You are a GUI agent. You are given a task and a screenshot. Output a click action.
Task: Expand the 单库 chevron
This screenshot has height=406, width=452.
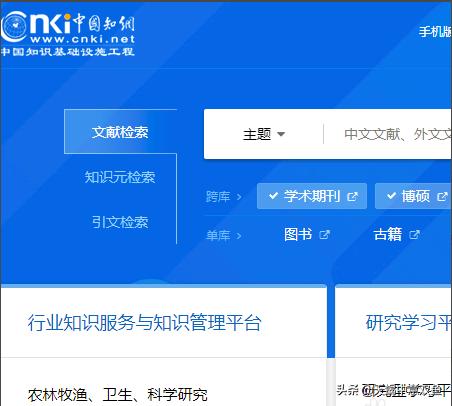pos(239,236)
